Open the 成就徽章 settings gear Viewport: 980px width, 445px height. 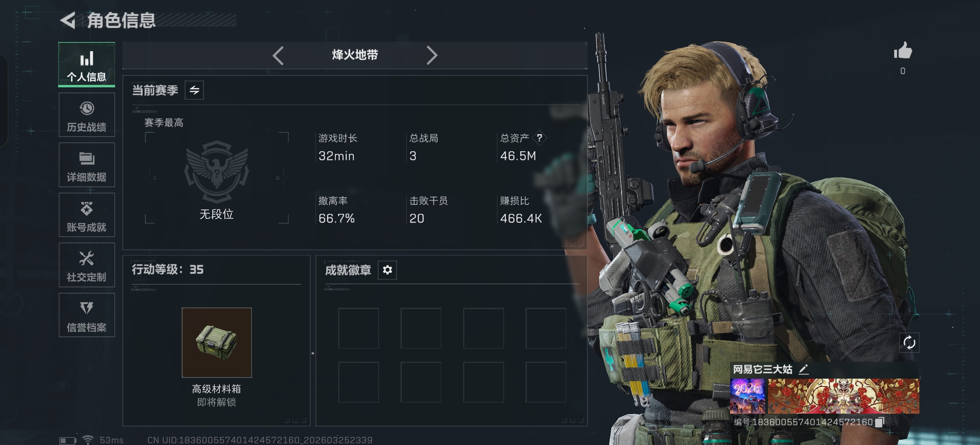tap(387, 270)
